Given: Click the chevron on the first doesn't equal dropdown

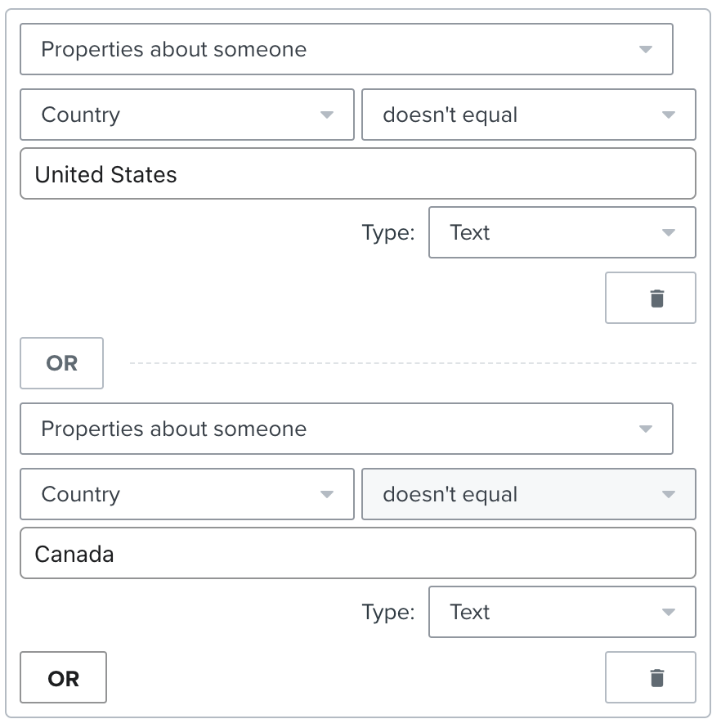Looking at the screenshot, I should pos(669,115).
